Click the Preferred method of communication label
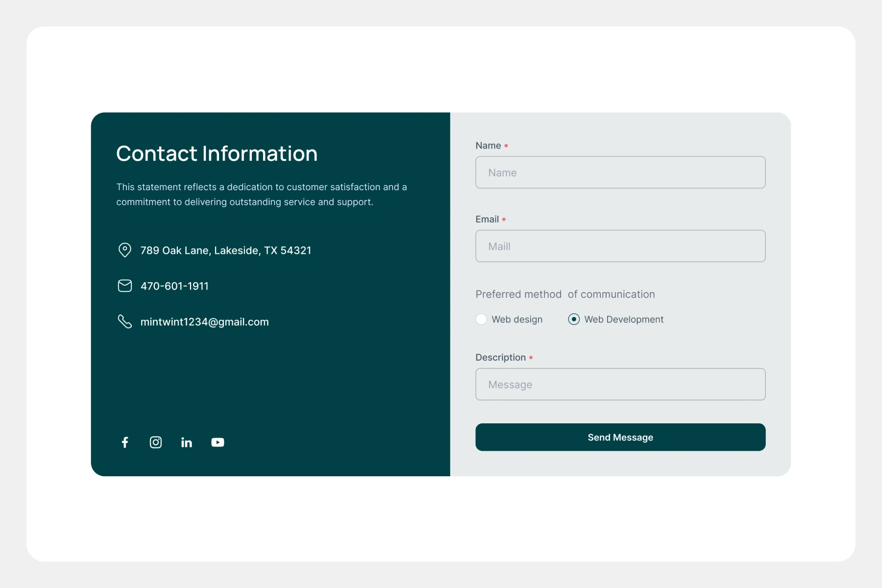Screen dimensions: 882x588 pyautogui.click(x=565, y=294)
